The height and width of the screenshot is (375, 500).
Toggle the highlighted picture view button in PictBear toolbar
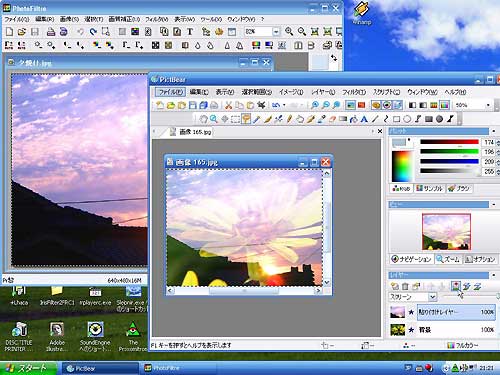coord(350,105)
